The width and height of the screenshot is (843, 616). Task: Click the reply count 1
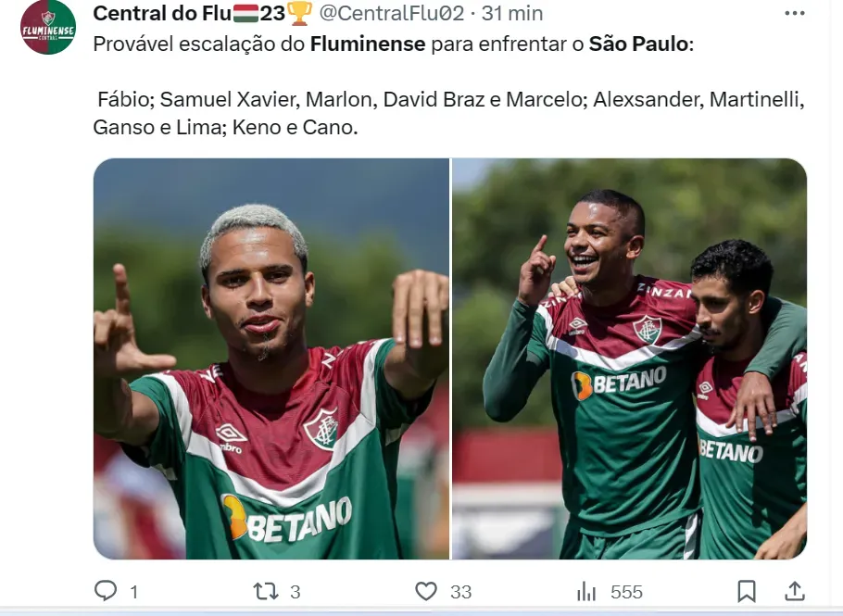134,592
